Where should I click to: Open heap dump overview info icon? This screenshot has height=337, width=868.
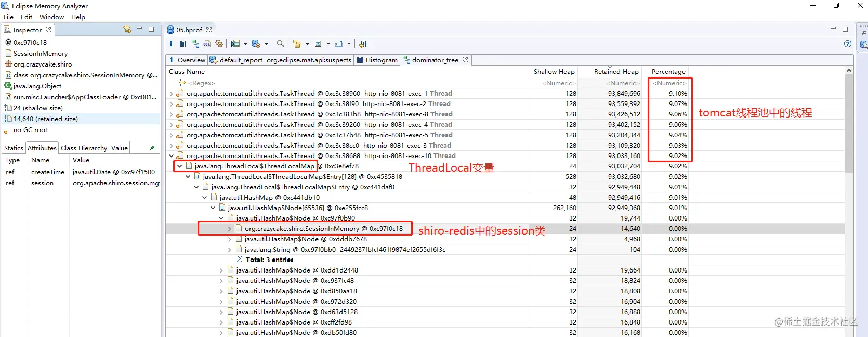click(171, 44)
